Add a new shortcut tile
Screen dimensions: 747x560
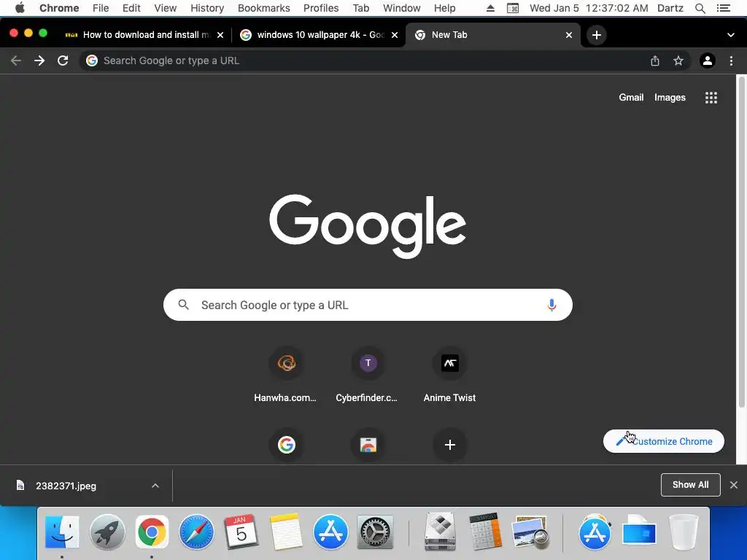pos(449,445)
